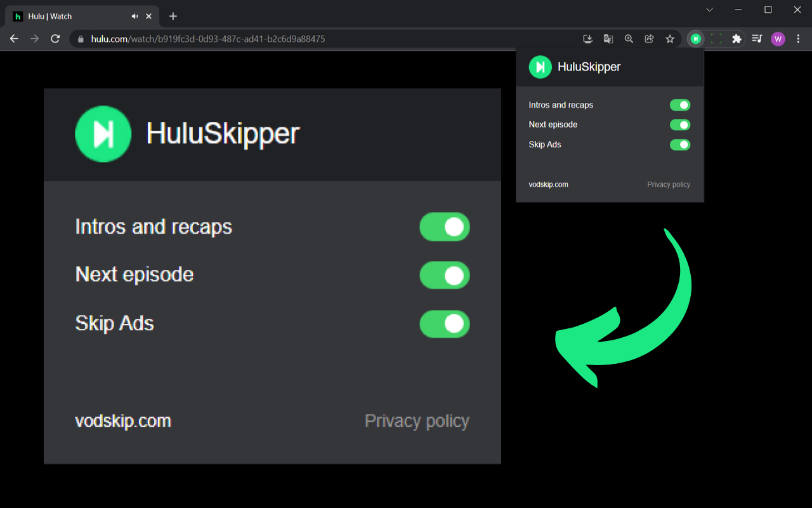Mute the Hulu tab audio icon
Screen dimensions: 812x508
pyautogui.click(x=134, y=16)
